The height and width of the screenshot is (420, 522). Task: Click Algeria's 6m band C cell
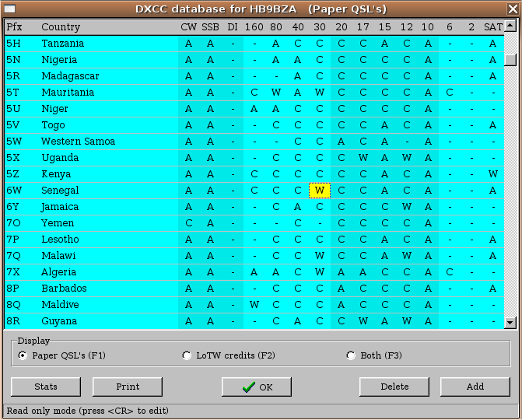pyautogui.click(x=450, y=272)
